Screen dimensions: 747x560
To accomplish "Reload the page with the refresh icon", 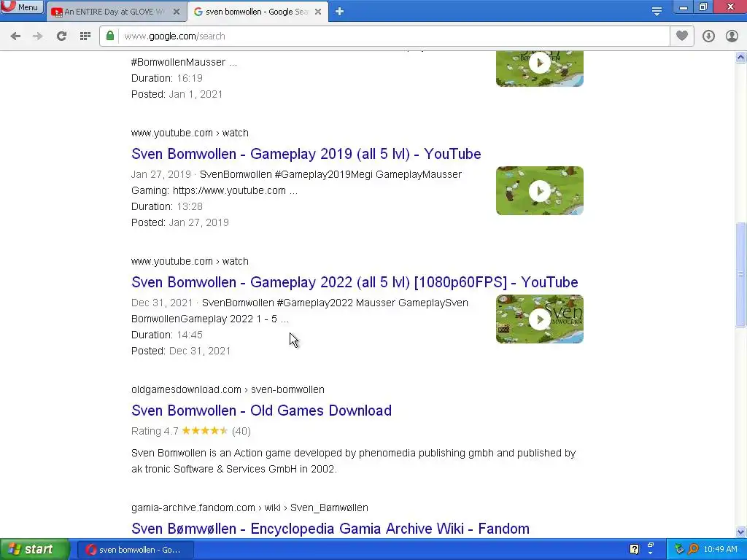I will pos(61,36).
